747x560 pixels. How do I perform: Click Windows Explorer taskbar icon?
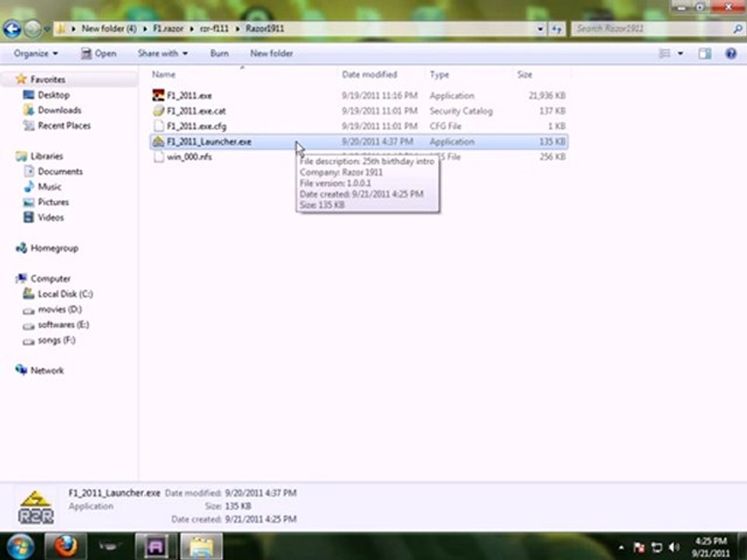click(201, 546)
